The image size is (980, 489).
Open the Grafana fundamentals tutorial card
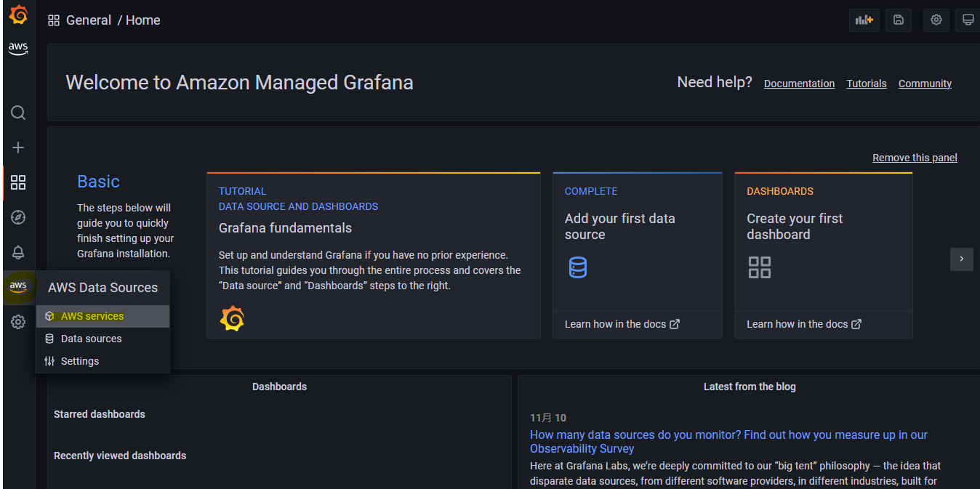coord(374,255)
